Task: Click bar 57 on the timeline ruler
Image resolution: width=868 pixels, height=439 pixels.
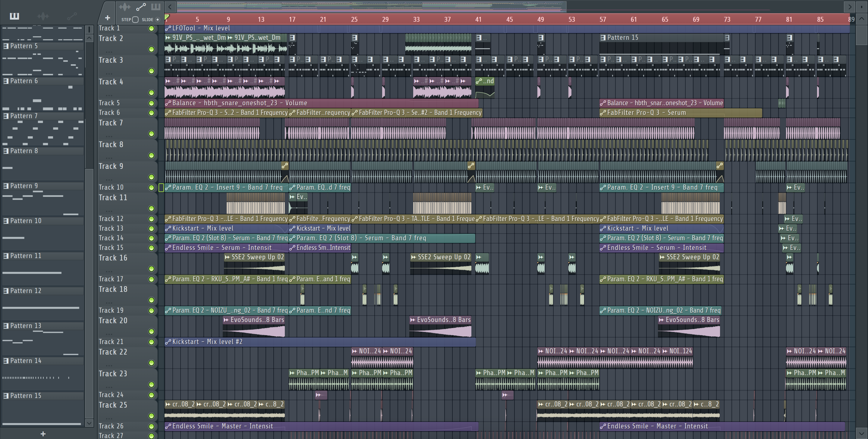Action: tap(602, 20)
